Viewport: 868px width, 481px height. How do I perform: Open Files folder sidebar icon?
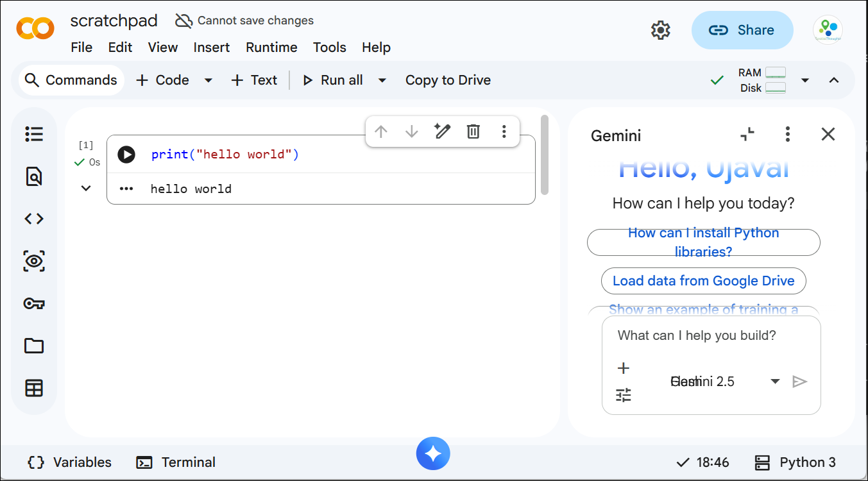[34, 346]
